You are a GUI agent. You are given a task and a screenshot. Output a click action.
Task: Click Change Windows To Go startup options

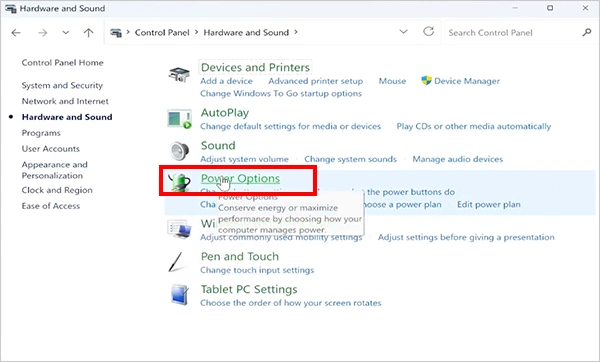[281, 94]
